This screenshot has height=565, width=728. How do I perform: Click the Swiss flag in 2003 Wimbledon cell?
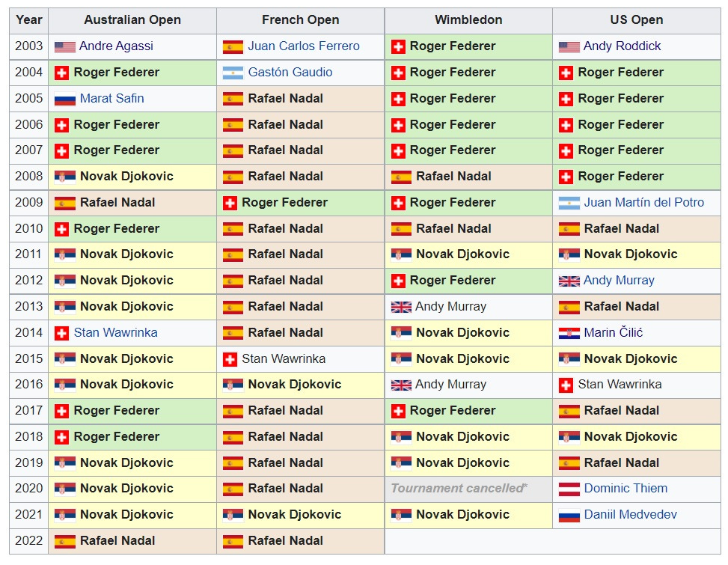click(x=398, y=47)
